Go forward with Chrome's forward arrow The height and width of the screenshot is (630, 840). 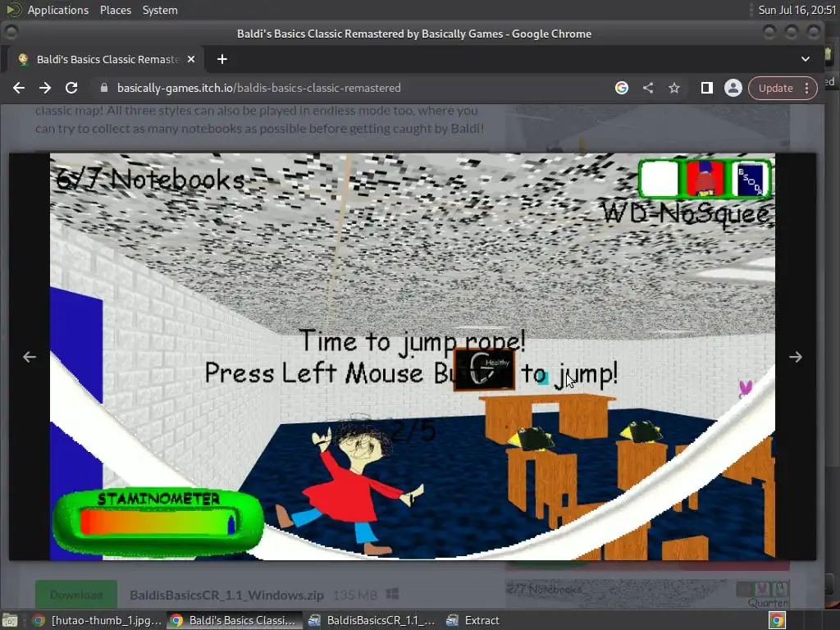(45, 88)
